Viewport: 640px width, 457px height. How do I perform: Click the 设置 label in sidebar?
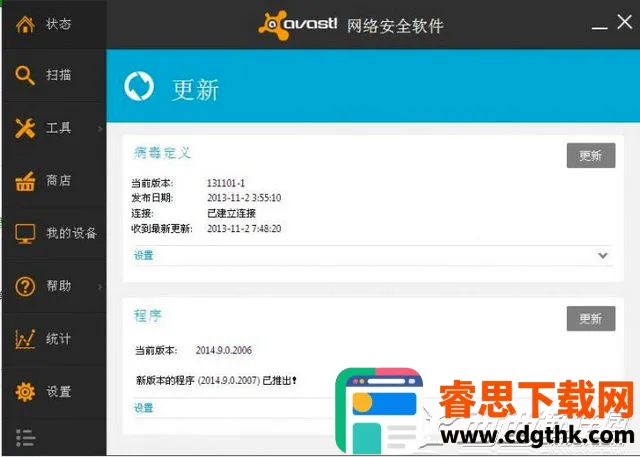click(59, 392)
